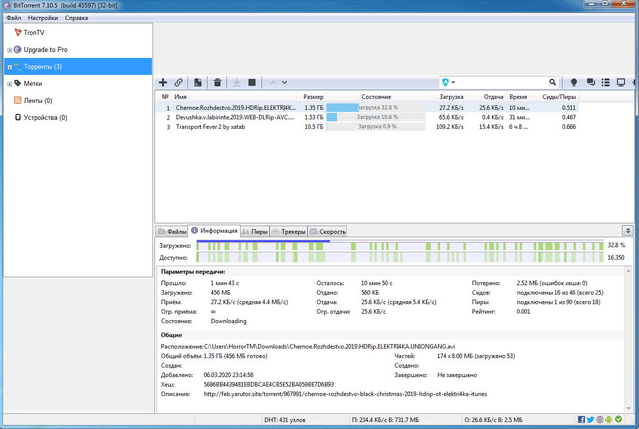This screenshot has height=429, width=639.
Task: Click the 0.666 seeds/peers value
Action: (x=568, y=127)
